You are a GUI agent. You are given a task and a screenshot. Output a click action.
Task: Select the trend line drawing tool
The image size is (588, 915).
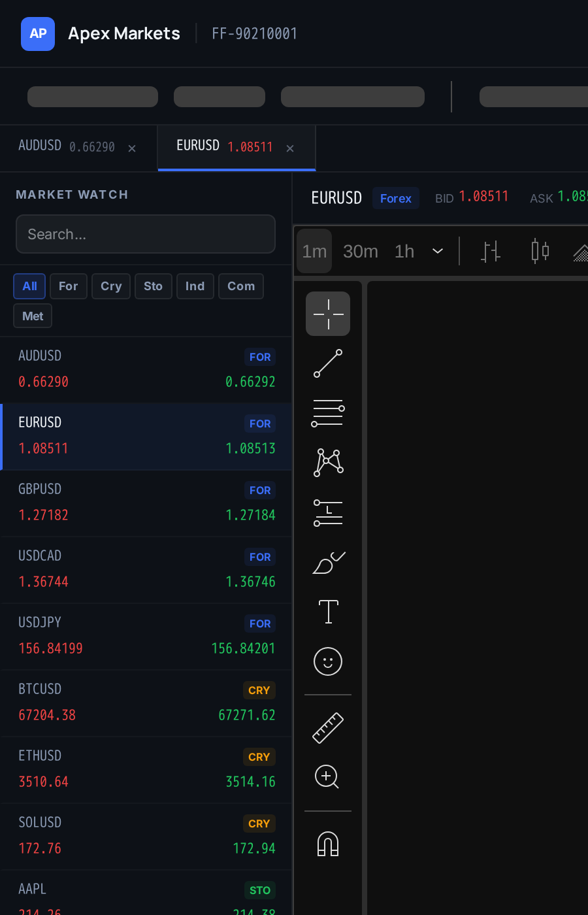pos(328,363)
